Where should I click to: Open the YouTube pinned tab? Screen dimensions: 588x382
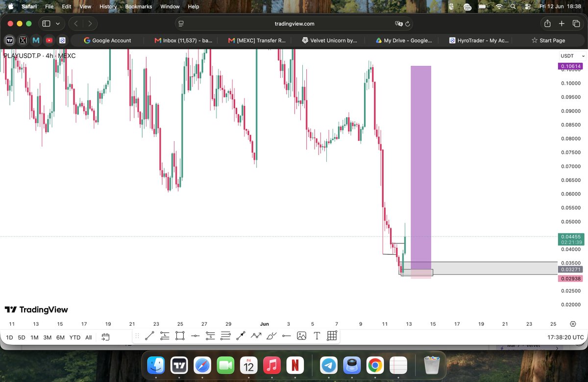(49, 40)
